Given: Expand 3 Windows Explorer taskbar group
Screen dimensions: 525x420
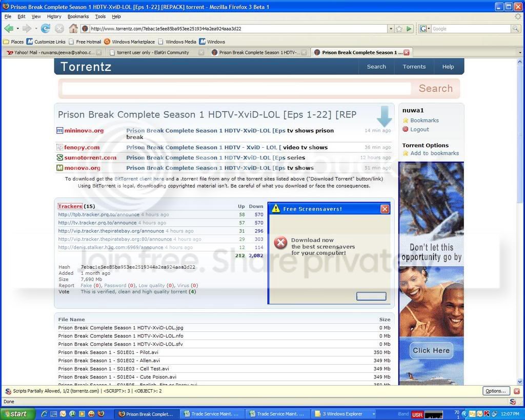Looking at the screenshot, I should [x=374, y=414].
